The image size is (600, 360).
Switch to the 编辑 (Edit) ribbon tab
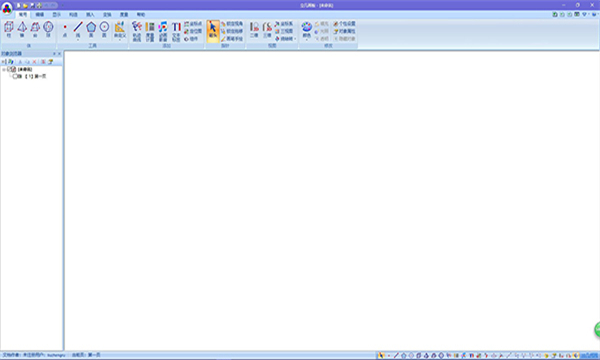pos(40,15)
